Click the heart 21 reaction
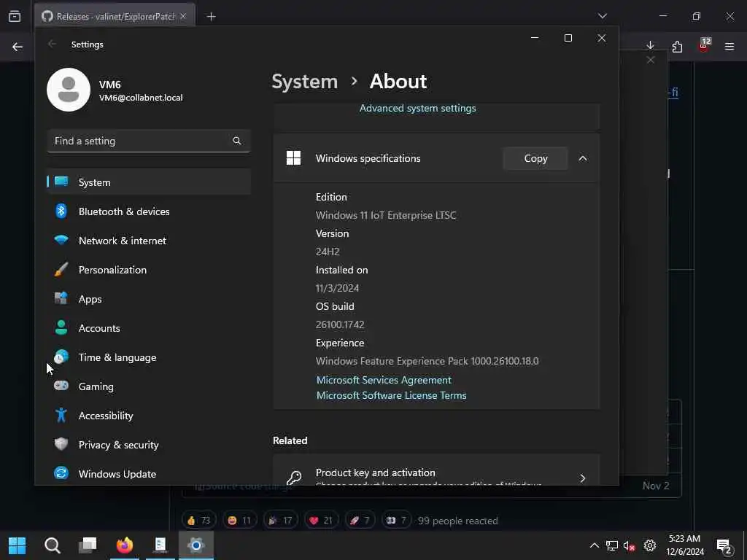The image size is (747, 560). [x=321, y=520]
